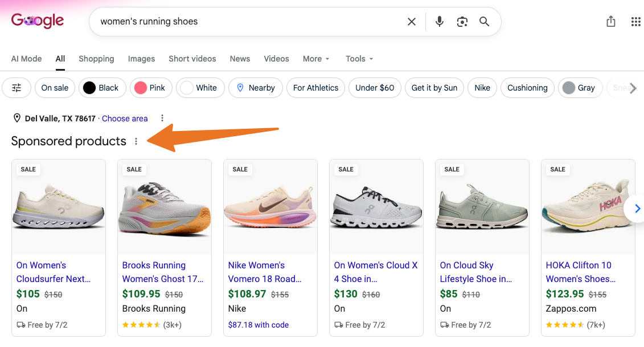
Task: Click the $85 Cloud Sky price
Action: [x=449, y=294]
